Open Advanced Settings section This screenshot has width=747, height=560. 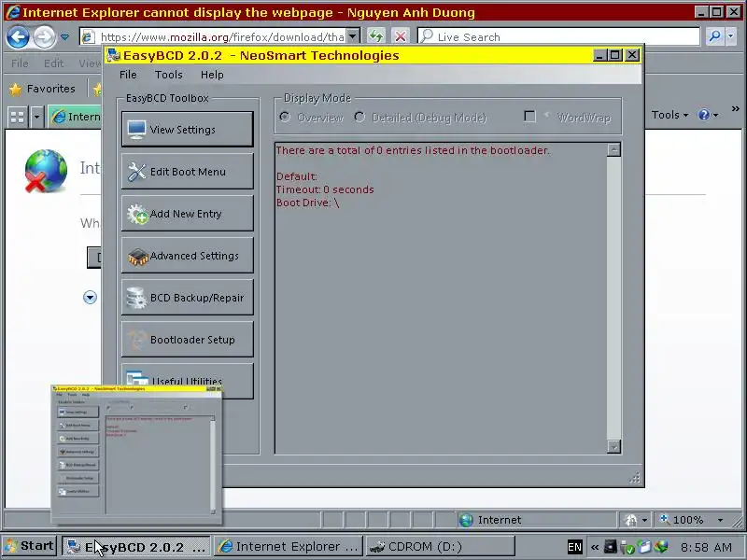188,256
